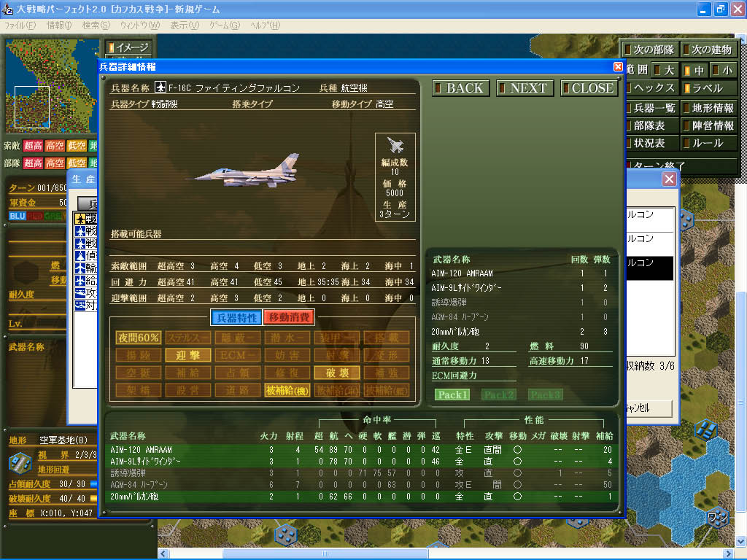Open the ルール button

coord(709,143)
